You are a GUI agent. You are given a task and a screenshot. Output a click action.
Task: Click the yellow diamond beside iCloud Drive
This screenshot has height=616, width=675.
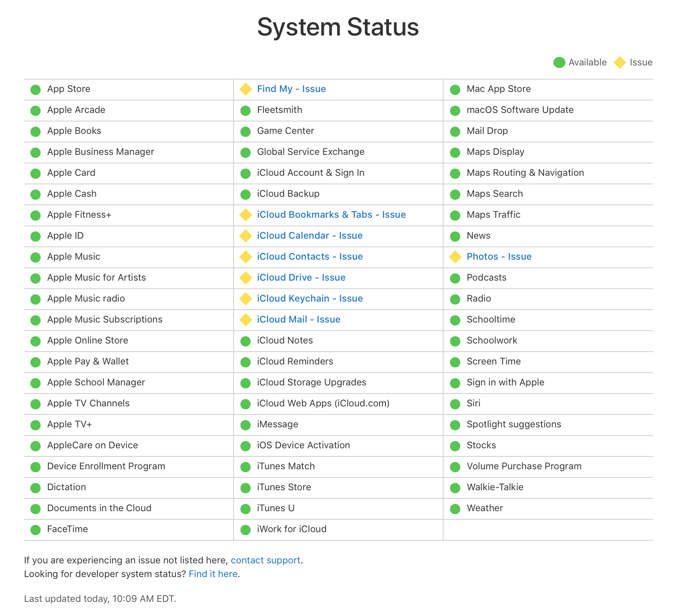(246, 278)
